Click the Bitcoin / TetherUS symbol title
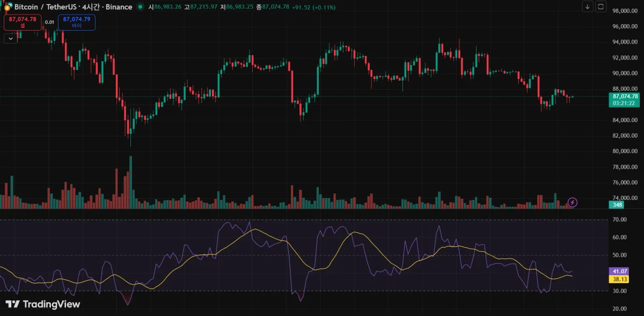This screenshot has height=316, width=644. click(x=45, y=7)
